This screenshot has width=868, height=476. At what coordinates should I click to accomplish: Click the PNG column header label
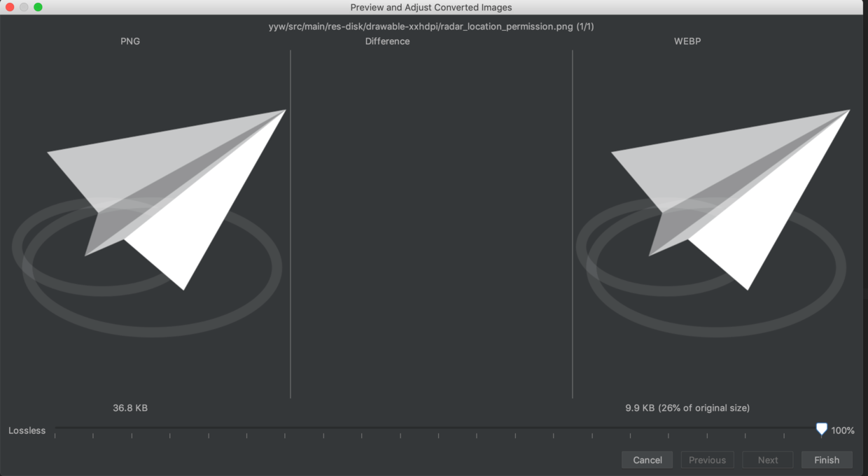[130, 41]
